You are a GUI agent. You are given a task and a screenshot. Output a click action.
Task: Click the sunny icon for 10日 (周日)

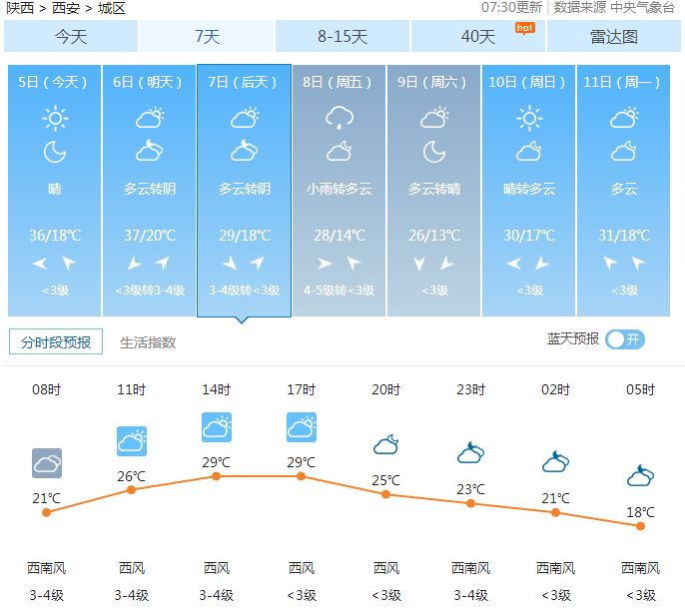(x=529, y=119)
